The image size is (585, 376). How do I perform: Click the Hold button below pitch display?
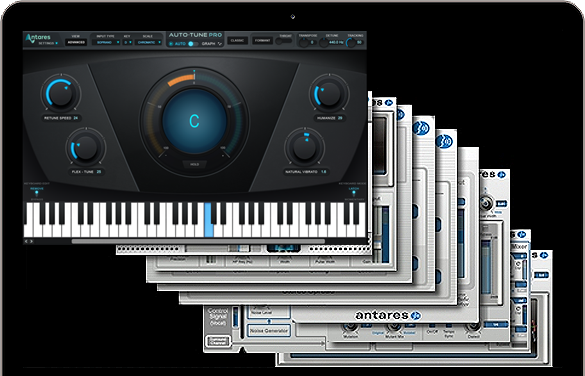pyautogui.click(x=194, y=164)
